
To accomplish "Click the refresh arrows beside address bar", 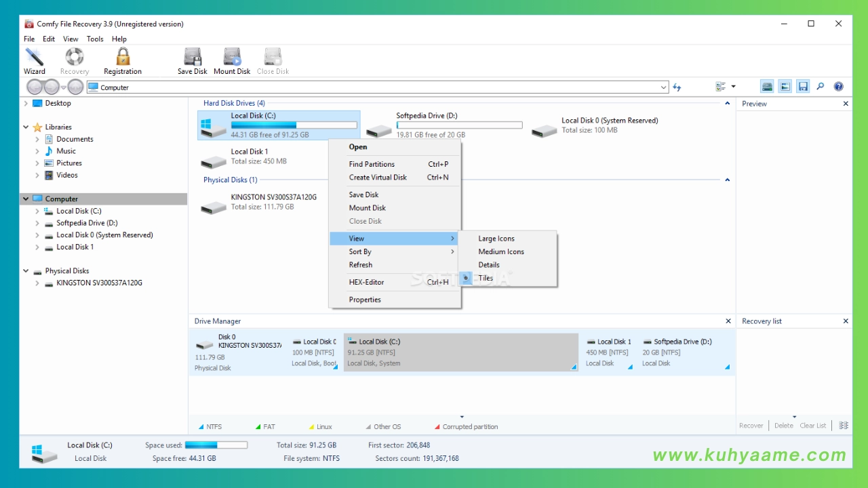I will click(x=677, y=87).
